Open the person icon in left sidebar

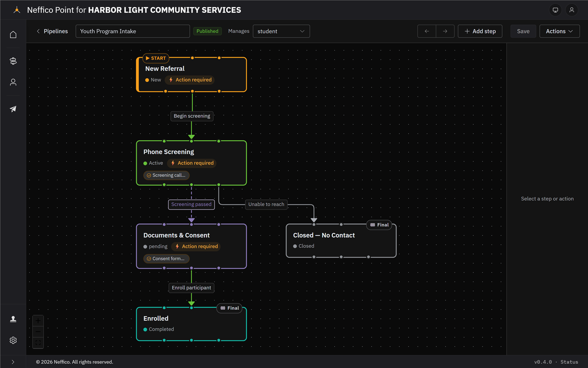click(x=13, y=82)
